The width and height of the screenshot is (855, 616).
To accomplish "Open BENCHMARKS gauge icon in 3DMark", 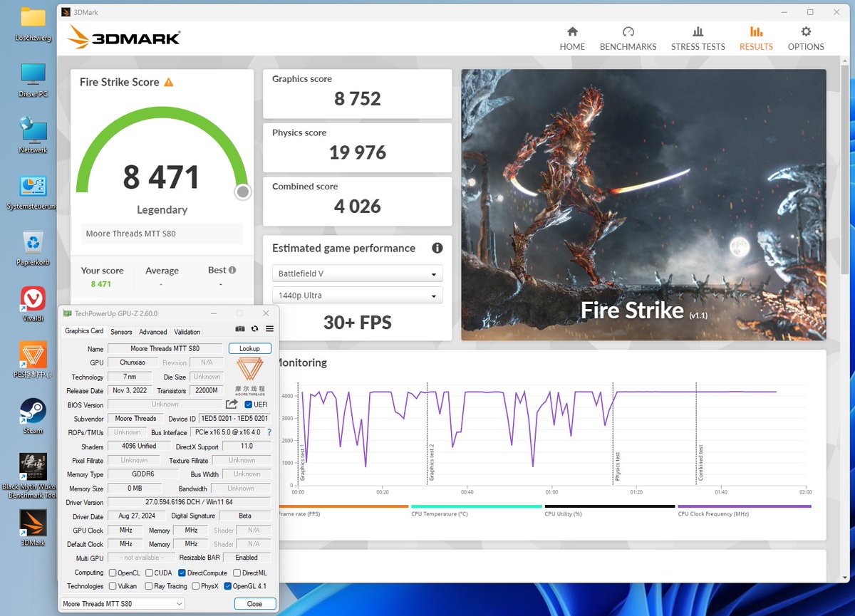I will click(x=628, y=32).
